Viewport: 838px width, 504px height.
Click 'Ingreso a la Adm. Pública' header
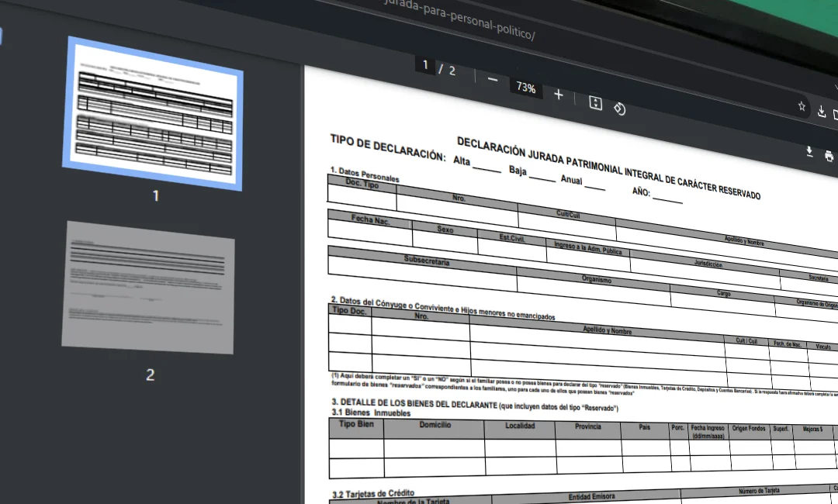click(x=588, y=247)
